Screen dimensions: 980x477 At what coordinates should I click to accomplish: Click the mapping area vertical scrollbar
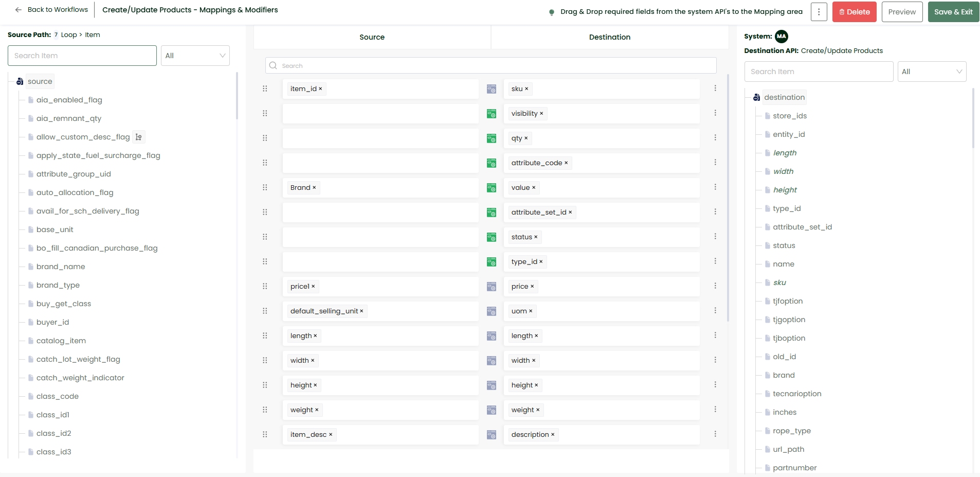click(x=728, y=198)
